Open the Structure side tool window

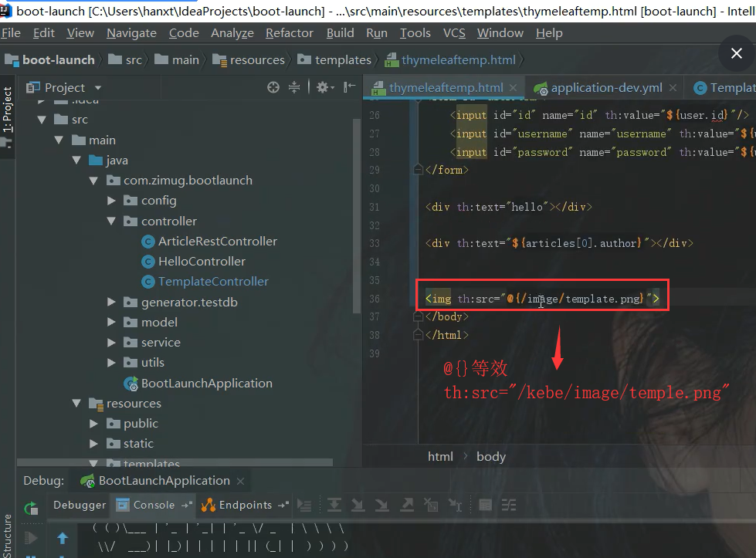(7, 536)
